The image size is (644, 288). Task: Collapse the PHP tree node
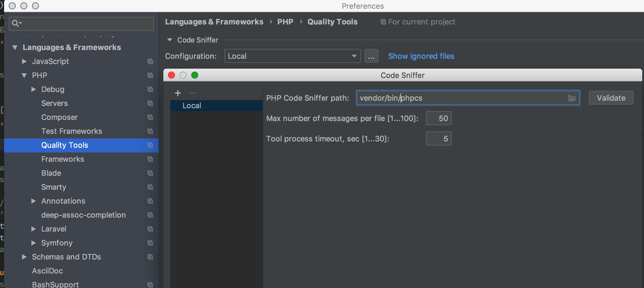(24, 75)
